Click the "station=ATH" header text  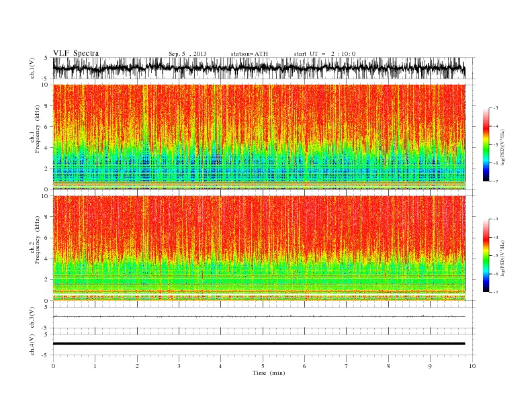[249, 54]
